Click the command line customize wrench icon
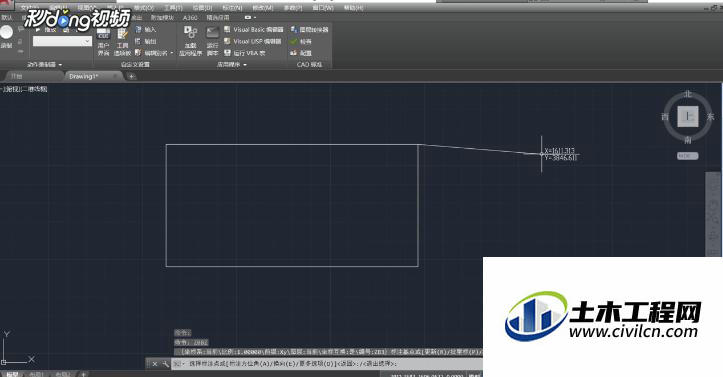Screen dimensions: 723x377 [x=166, y=364]
